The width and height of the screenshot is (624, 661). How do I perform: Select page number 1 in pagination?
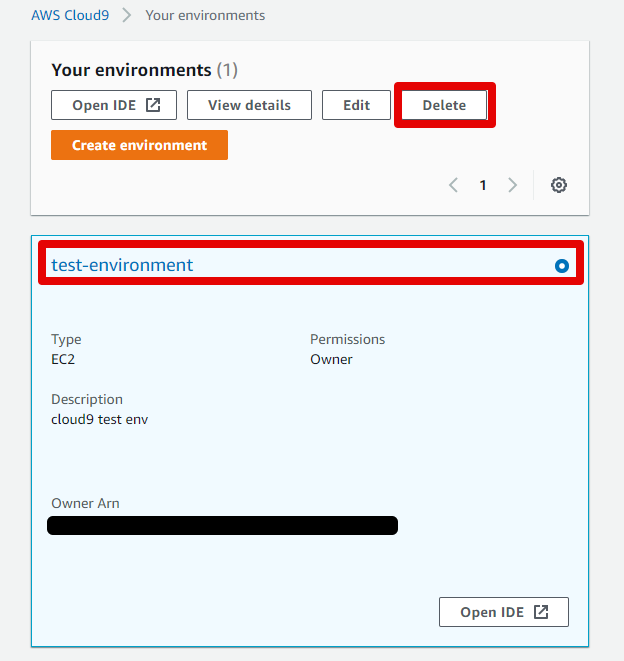point(483,185)
